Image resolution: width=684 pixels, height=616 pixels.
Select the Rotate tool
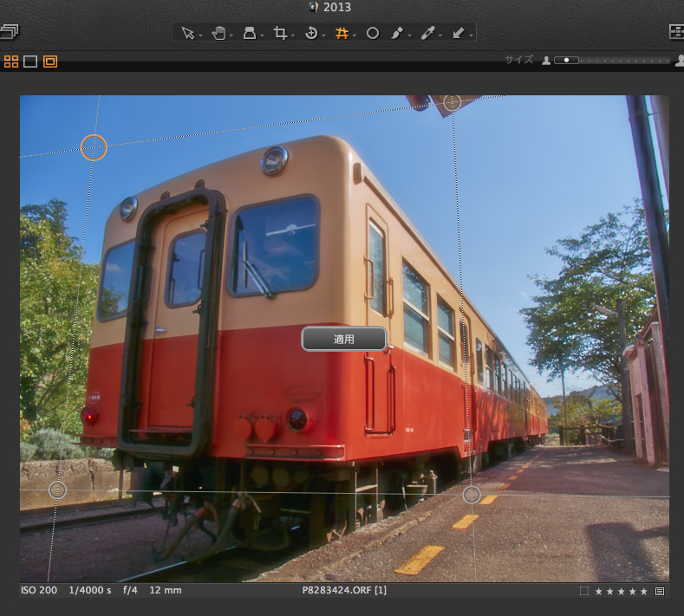[310, 33]
